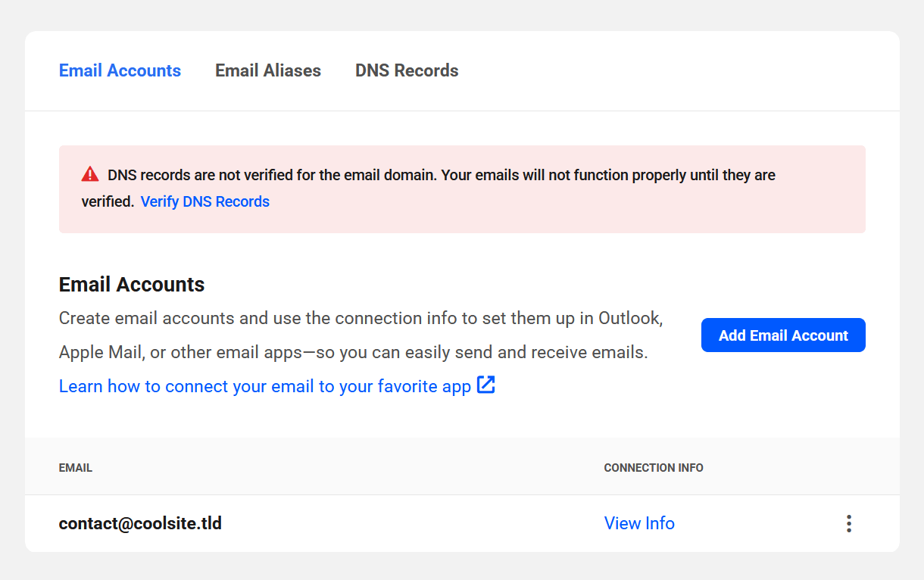The height and width of the screenshot is (580, 924).
Task: Click the Verify DNS Records link
Action: (205, 201)
